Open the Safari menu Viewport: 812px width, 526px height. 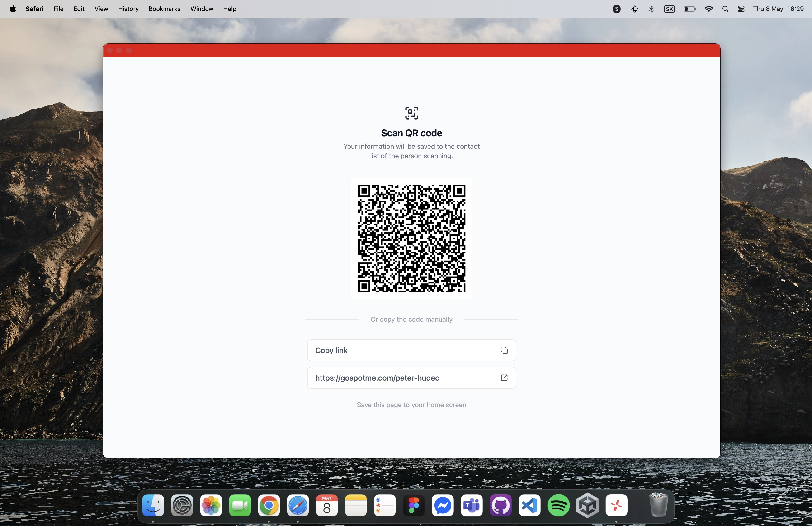(34, 9)
